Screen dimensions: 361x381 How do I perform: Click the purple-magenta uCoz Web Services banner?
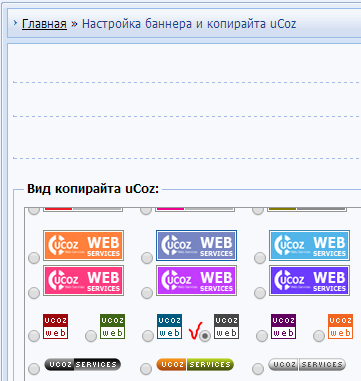click(196, 280)
